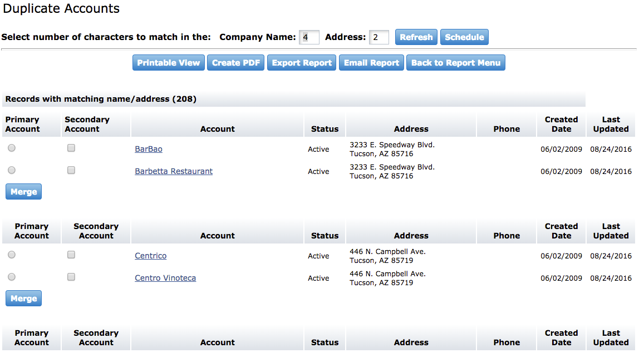The height and width of the screenshot is (353, 644).
Task: Click Centrico's last updated date 08/24/2016
Action: pyautogui.click(x=611, y=256)
